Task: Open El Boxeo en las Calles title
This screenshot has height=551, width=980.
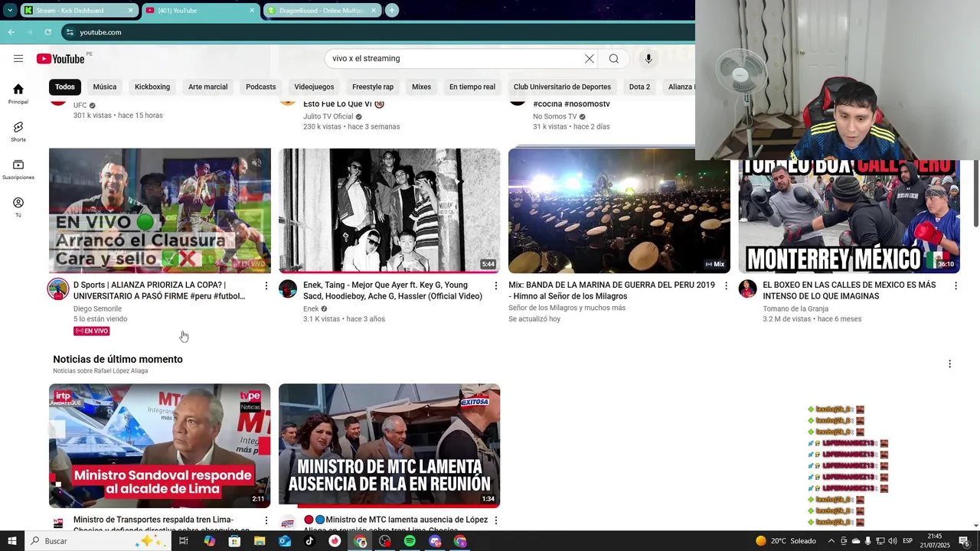Action: click(849, 291)
